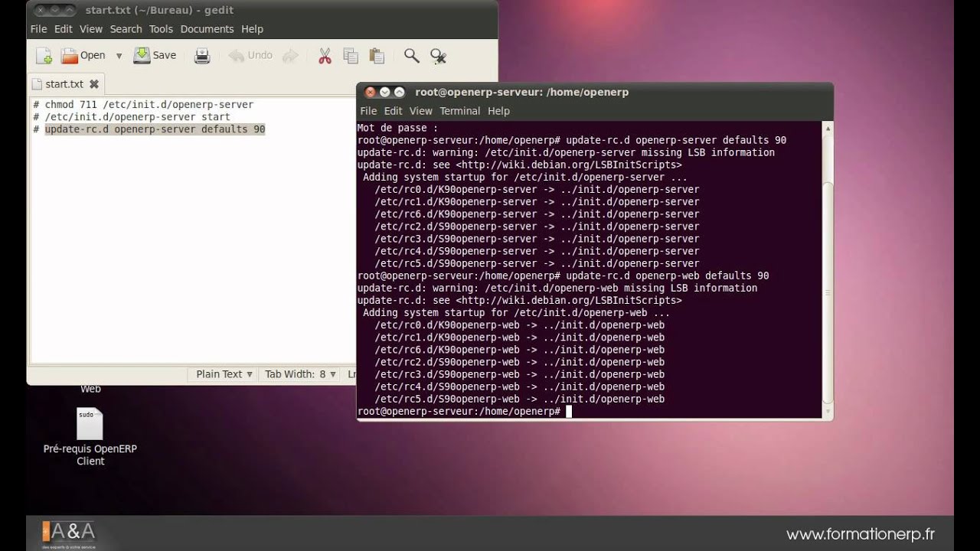Open Tab Width dropdown in status bar
This screenshot has height=551, width=980.
point(300,374)
